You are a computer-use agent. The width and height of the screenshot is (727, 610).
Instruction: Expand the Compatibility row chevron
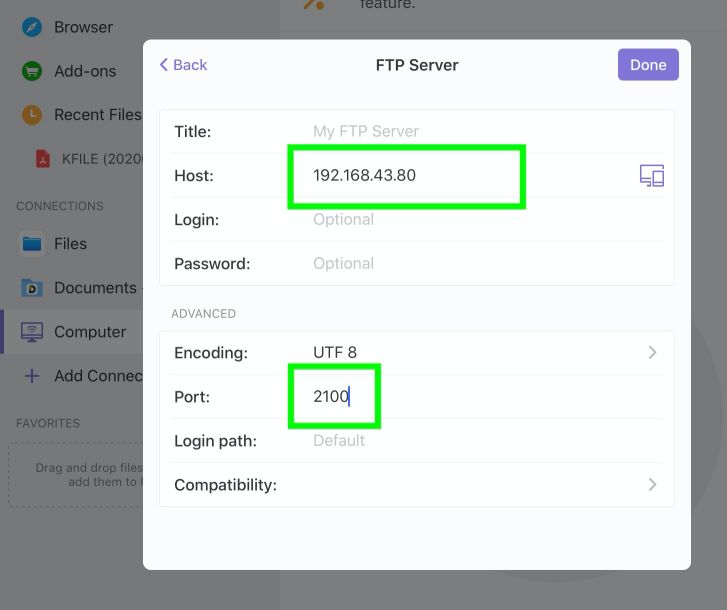pos(652,485)
